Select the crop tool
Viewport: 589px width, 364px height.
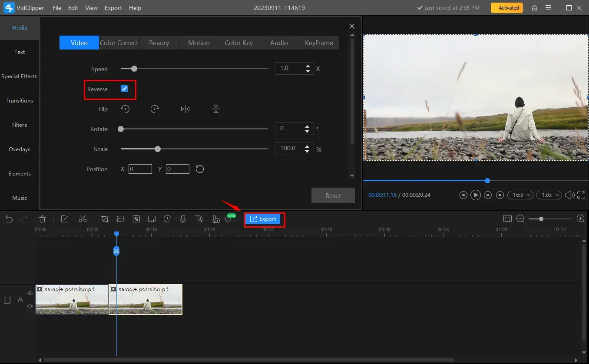pyautogui.click(x=105, y=219)
